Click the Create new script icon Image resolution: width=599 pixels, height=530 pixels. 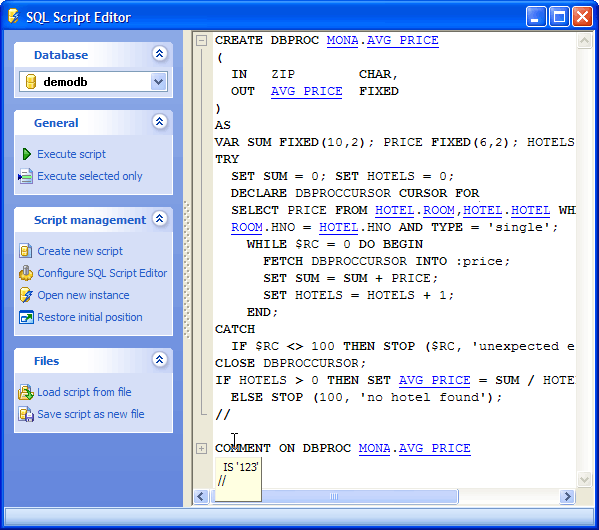click(26, 251)
